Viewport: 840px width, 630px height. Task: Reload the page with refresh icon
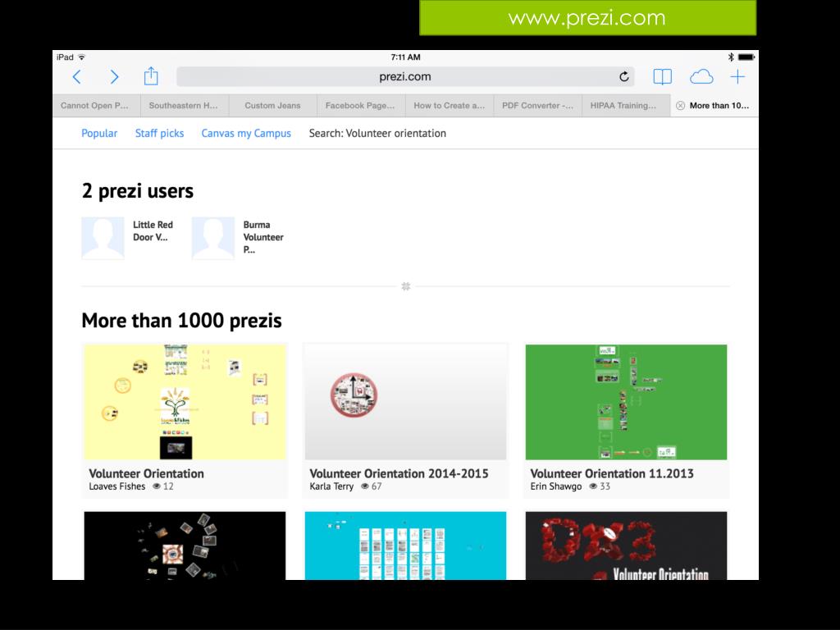[623, 76]
